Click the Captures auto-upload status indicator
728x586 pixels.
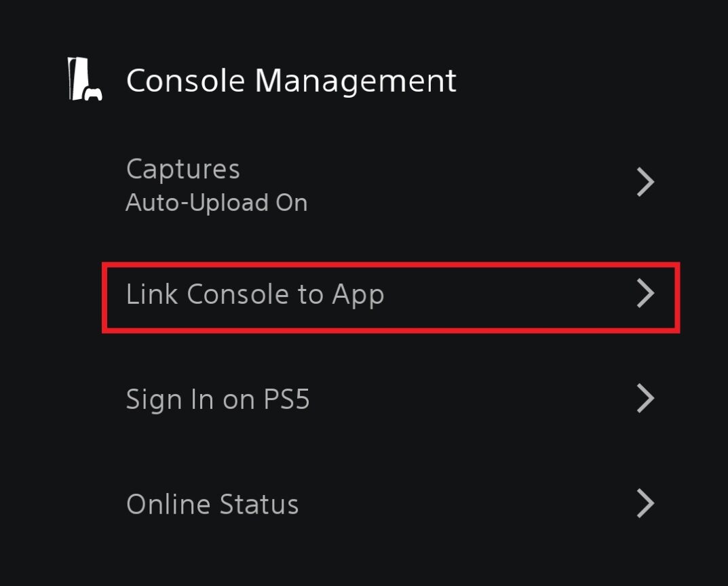click(217, 201)
